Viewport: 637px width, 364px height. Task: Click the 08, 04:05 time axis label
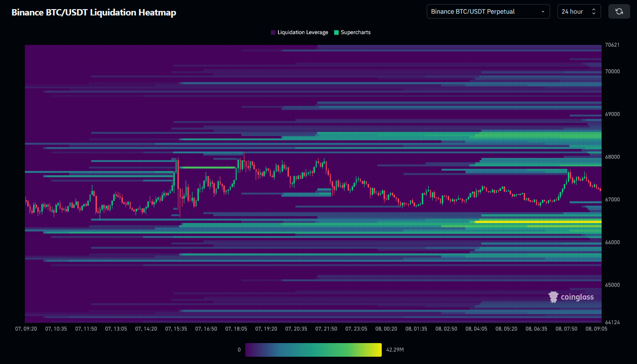pos(475,329)
